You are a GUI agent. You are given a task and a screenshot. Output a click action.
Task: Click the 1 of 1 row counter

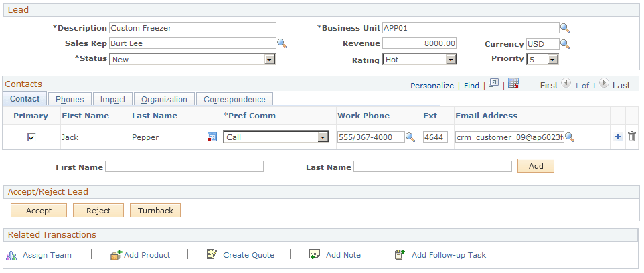coord(585,86)
